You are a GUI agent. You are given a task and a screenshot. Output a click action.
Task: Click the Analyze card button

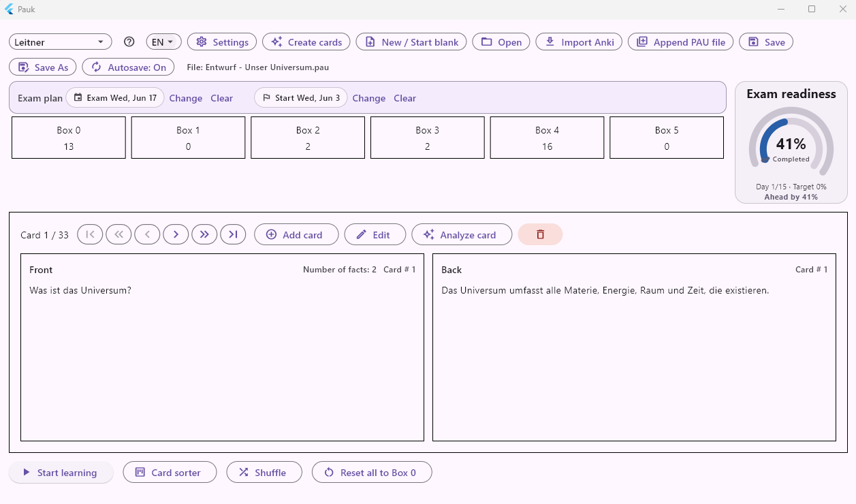click(x=462, y=234)
